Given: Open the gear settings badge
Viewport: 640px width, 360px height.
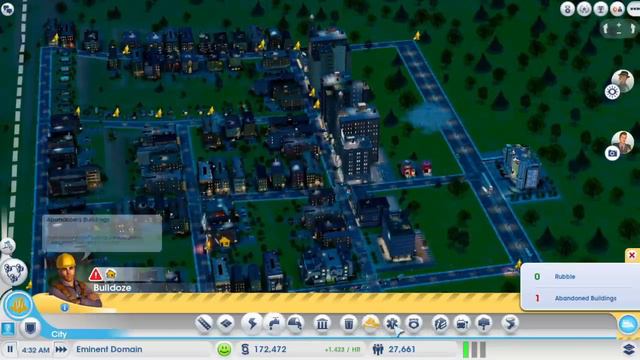Looking at the screenshot, I should [612, 92].
